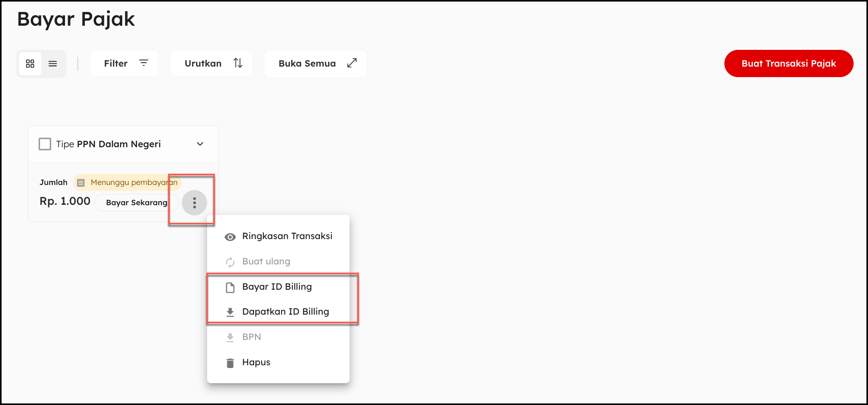This screenshot has height=405, width=868.
Task: Open the Urutkan sort options
Action: 211,63
